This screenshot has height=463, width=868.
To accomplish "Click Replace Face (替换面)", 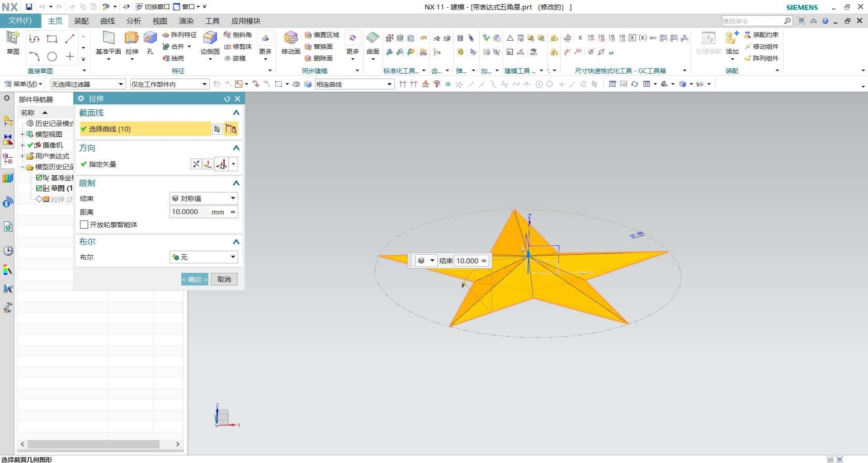I will 319,47.
